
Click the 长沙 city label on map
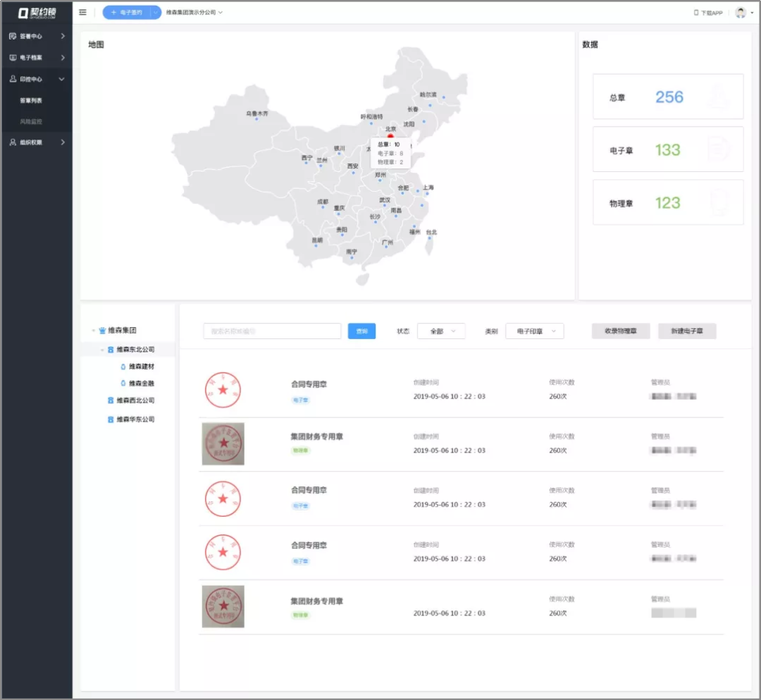[x=375, y=217]
